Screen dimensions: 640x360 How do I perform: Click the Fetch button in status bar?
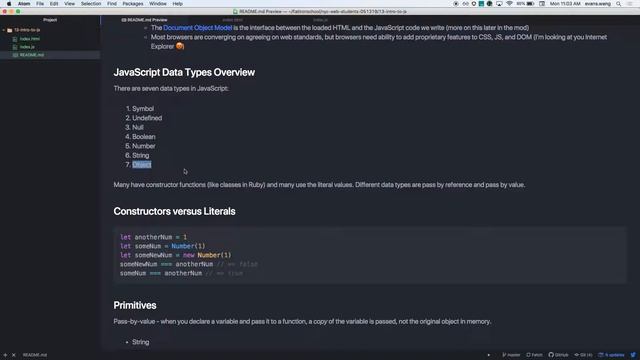[x=534, y=355]
